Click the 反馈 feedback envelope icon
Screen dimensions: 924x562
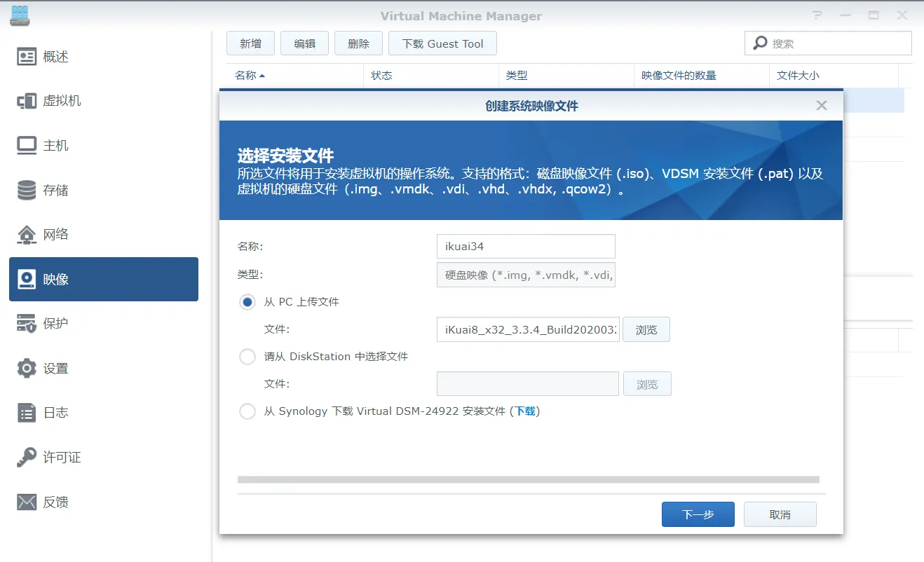(x=27, y=502)
